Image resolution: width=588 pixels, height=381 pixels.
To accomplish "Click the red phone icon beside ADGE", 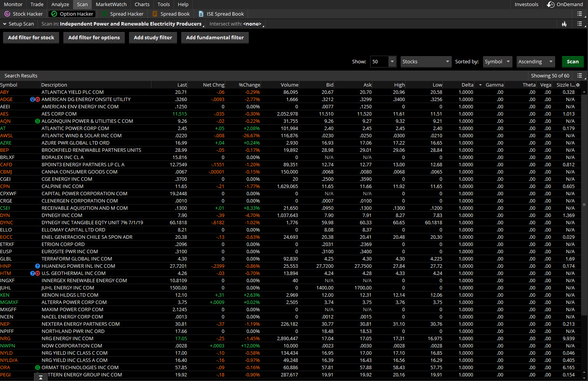I will [x=38, y=100].
